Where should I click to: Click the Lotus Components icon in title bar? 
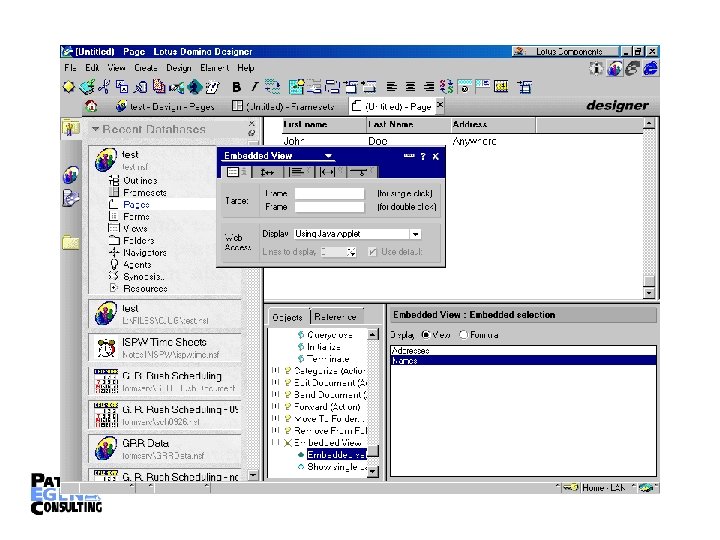519,51
